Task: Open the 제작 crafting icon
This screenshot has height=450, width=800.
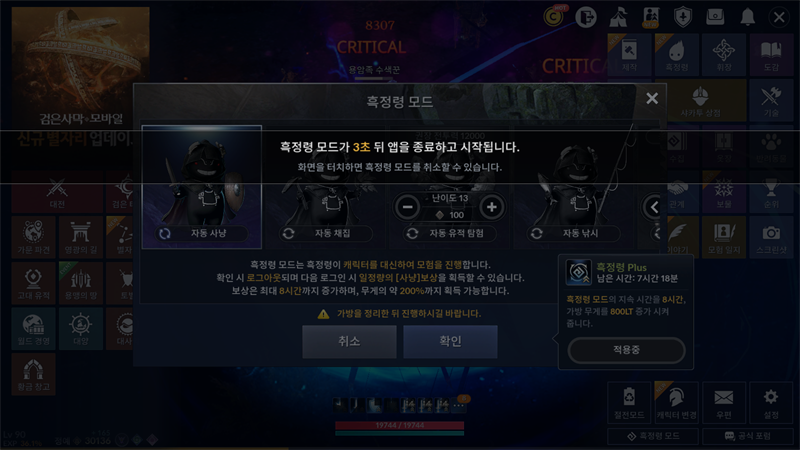Action: click(x=629, y=55)
